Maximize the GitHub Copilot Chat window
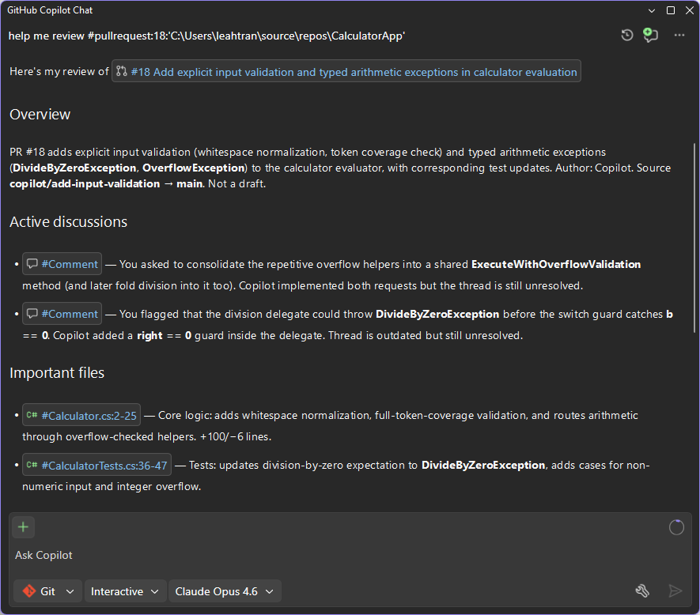This screenshot has height=615, width=700. click(671, 10)
